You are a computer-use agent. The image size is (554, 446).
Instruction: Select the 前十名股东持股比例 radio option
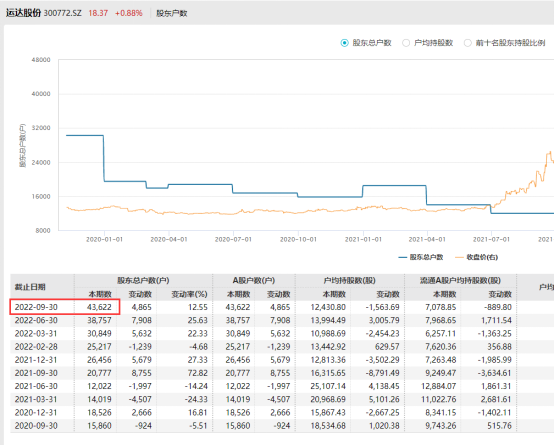pos(467,43)
